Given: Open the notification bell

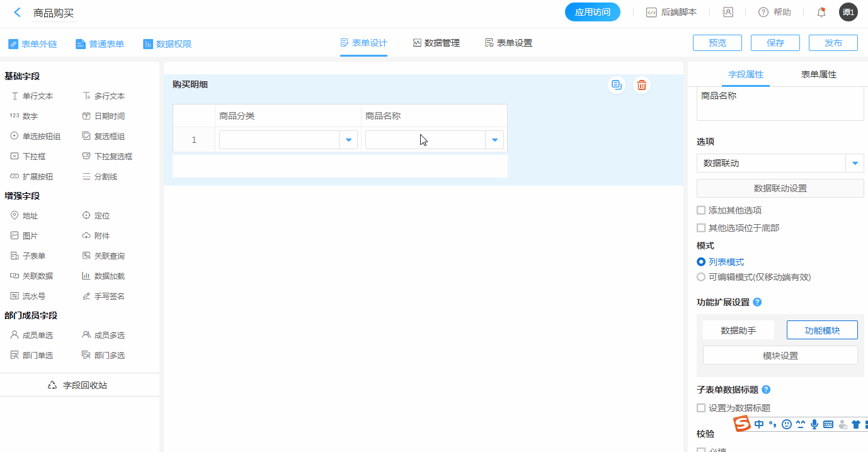Looking at the screenshot, I should (821, 12).
